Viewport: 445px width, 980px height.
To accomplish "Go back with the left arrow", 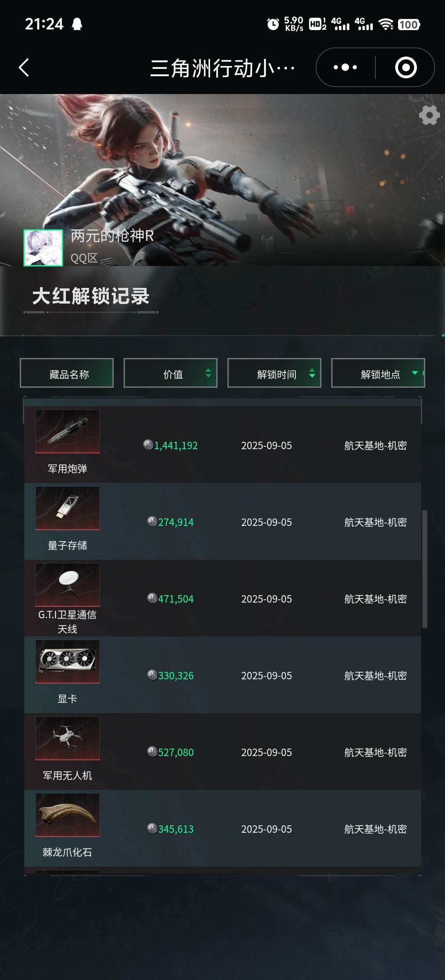I will coord(24,67).
